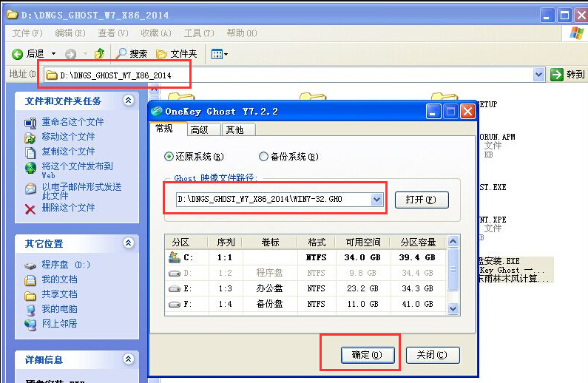Click the publish to Web globe icon
Image resolution: width=588 pixels, height=383 pixels.
point(30,168)
